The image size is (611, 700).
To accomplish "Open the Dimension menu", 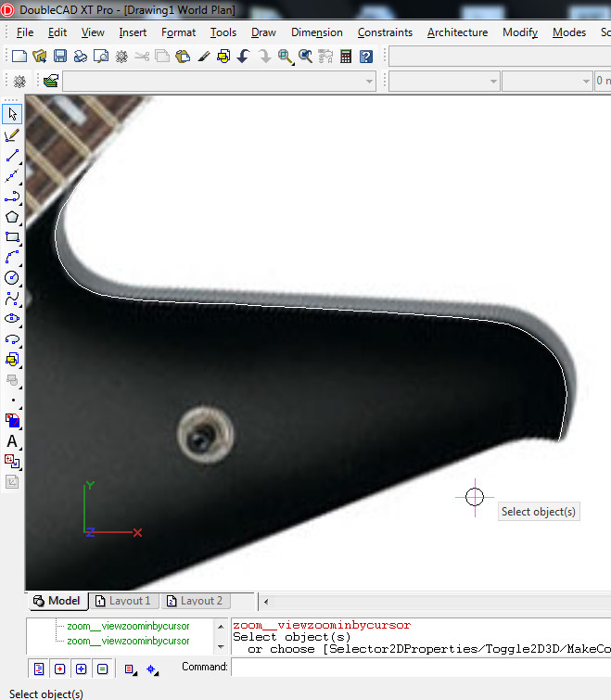I will pyautogui.click(x=316, y=32).
